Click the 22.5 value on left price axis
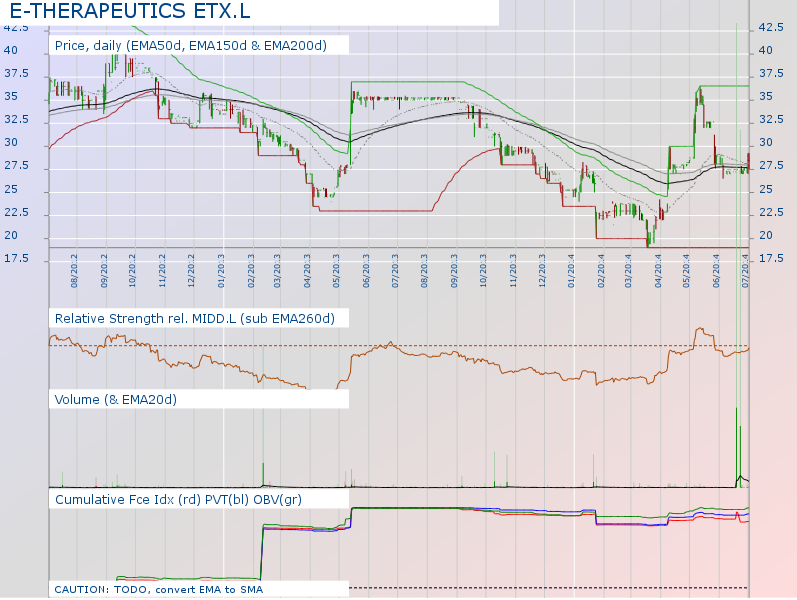 [x=17, y=212]
